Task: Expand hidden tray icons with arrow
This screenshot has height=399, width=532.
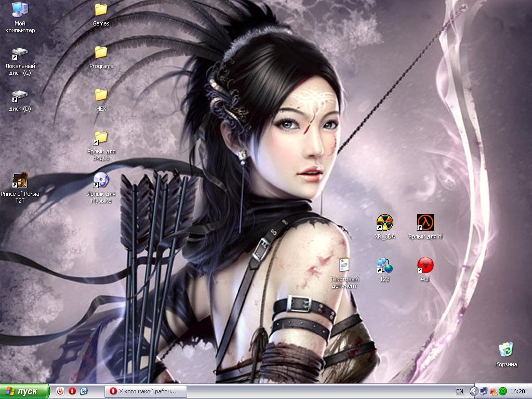Action: point(473,391)
